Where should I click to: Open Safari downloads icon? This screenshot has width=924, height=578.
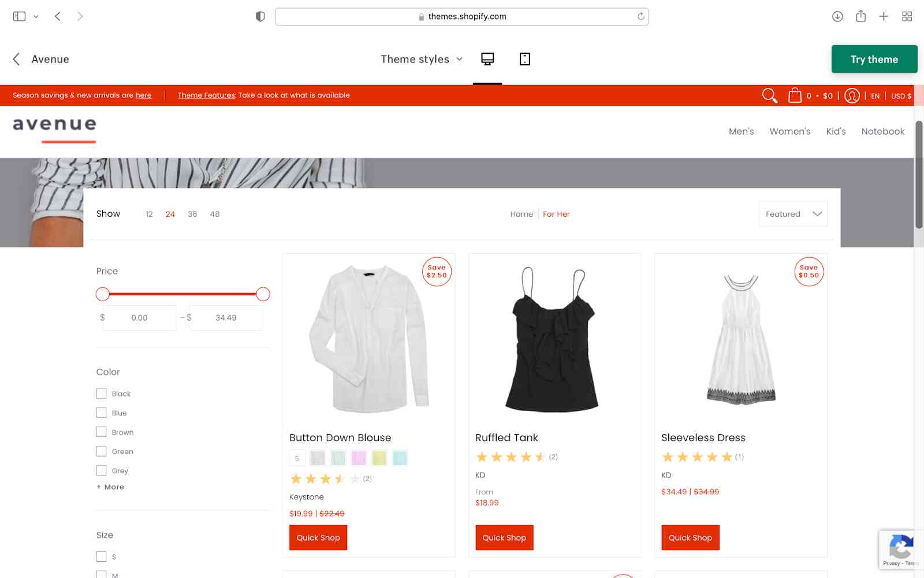coord(837,16)
